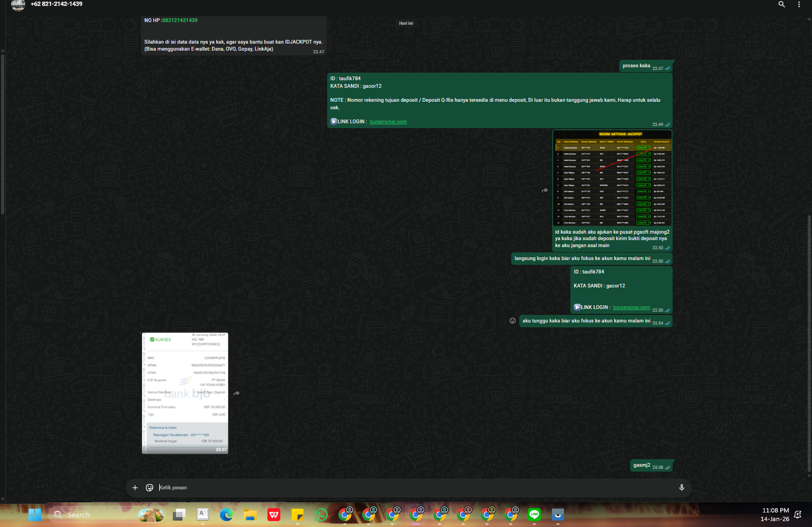This screenshot has height=527, width=812.
Task: Click the chat's right-side scrollbar
Action: coord(809,345)
